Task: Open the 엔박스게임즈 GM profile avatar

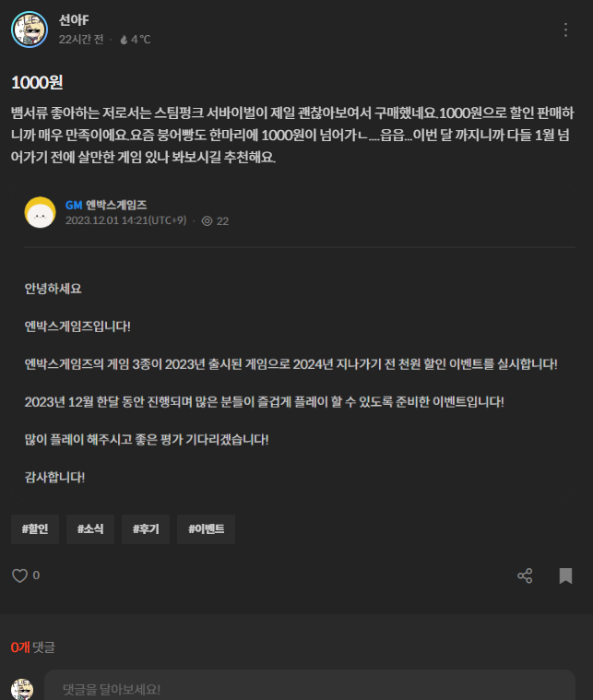Action: 41,212
